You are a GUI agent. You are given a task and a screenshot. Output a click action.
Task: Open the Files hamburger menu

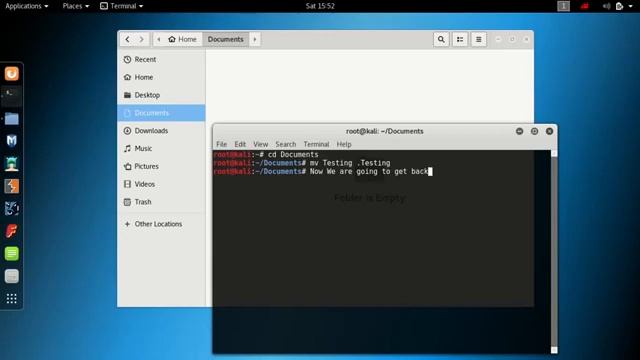pos(479,39)
